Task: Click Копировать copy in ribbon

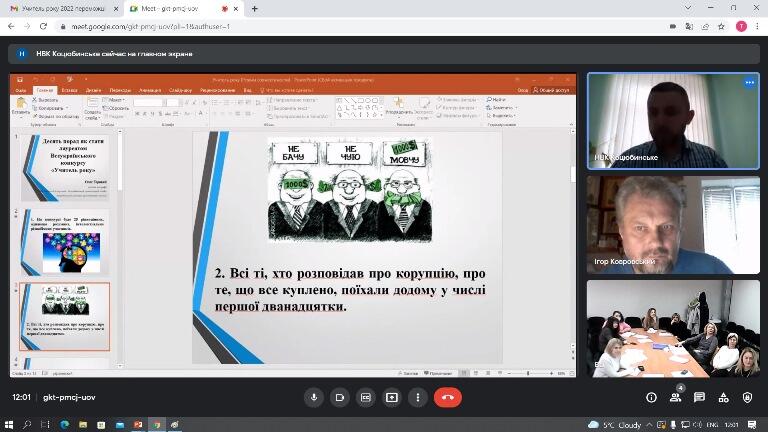Action: pyautogui.click(x=49, y=108)
